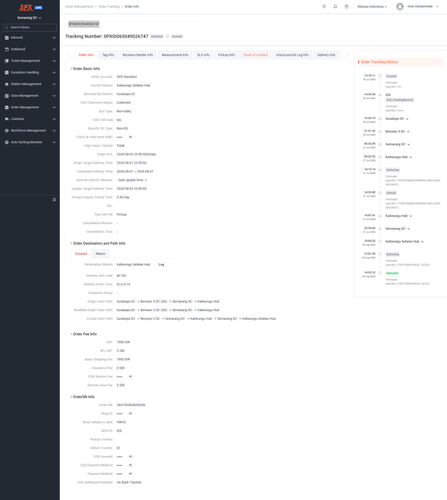
Task: Open the Station Management menu item
Action: (30, 84)
